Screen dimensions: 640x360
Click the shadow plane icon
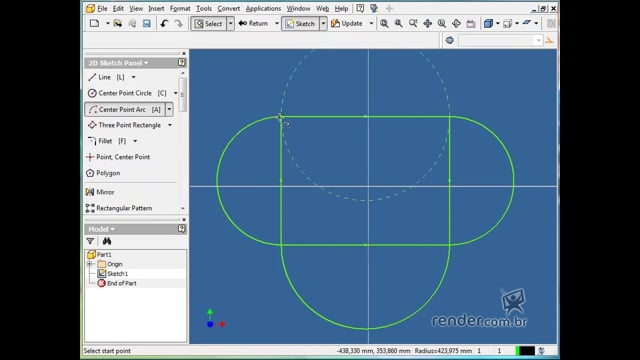[527, 23]
